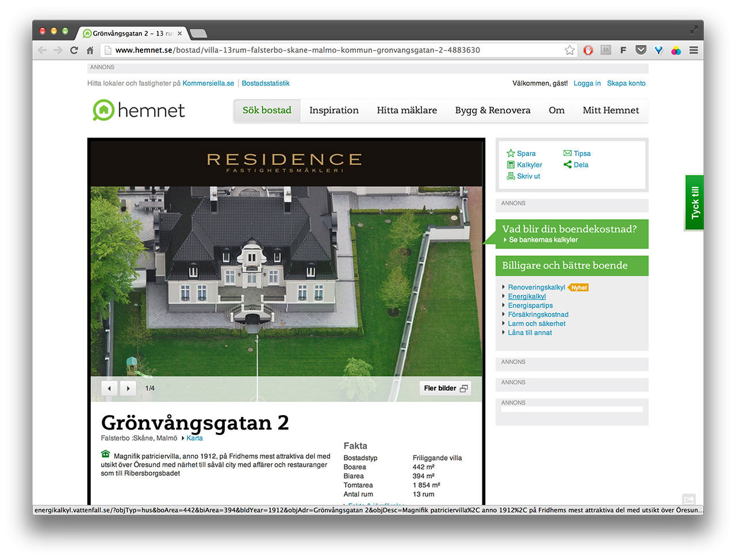Click Se bankernas kalkyler
The height and width of the screenshot is (560, 736).
coord(543,240)
